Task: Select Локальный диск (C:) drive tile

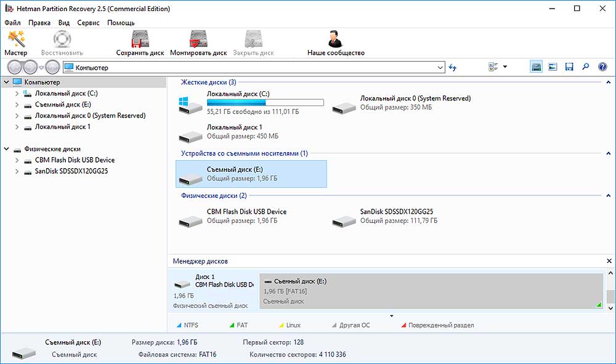Action: pyautogui.click(x=251, y=102)
